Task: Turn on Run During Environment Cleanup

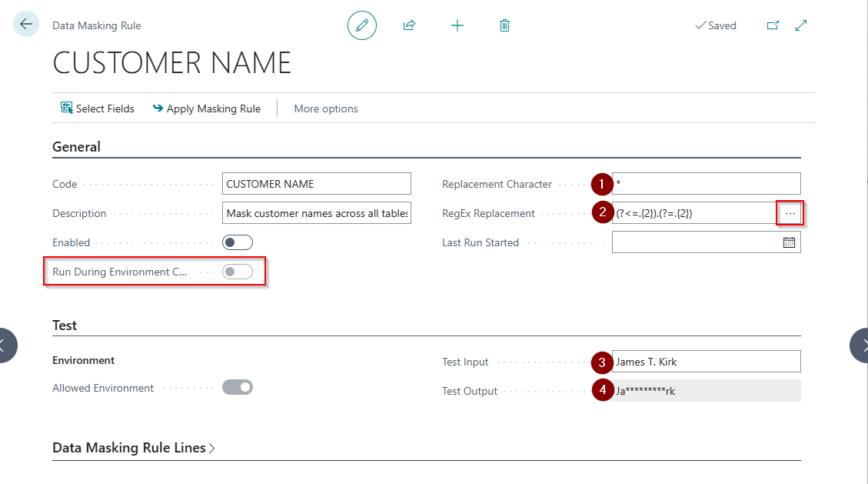Action: 237,271
